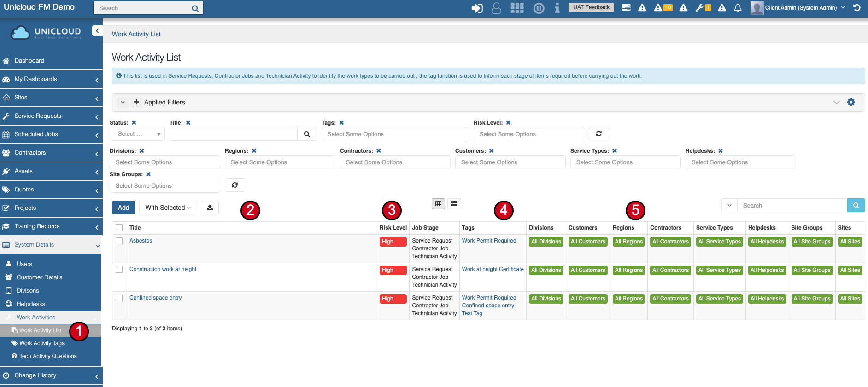
Task: Open the With Selected dropdown
Action: 168,208
